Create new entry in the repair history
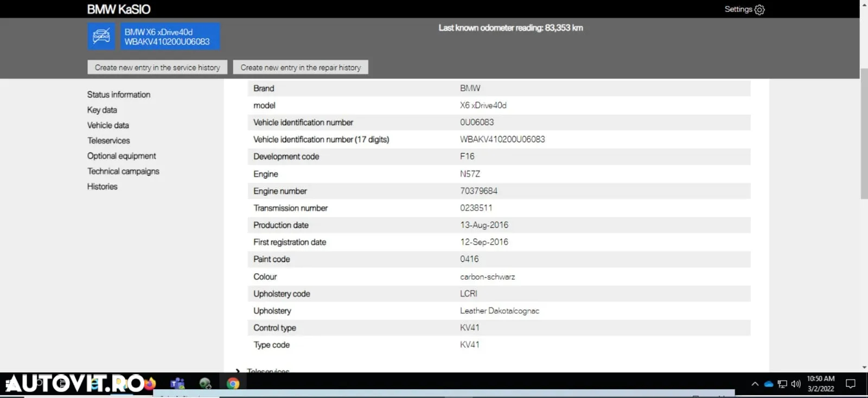The height and width of the screenshot is (398, 868). (301, 67)
